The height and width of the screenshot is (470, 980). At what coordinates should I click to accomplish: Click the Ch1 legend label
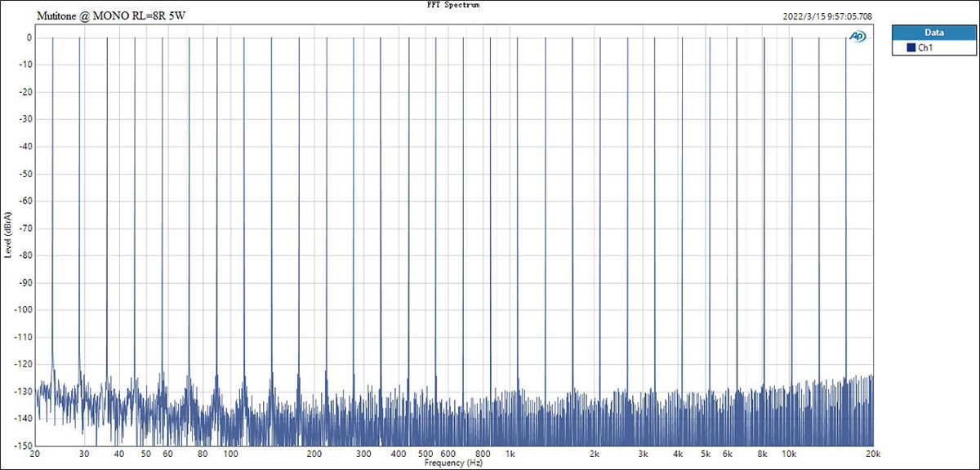click(x=926, y=49)
